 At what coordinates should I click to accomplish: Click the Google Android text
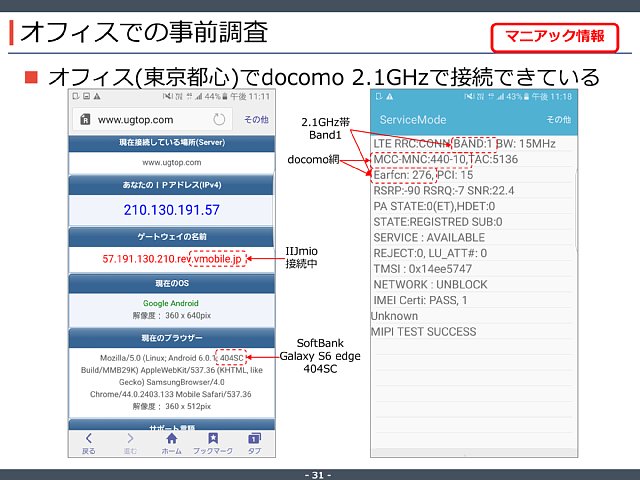pos(171,303)
